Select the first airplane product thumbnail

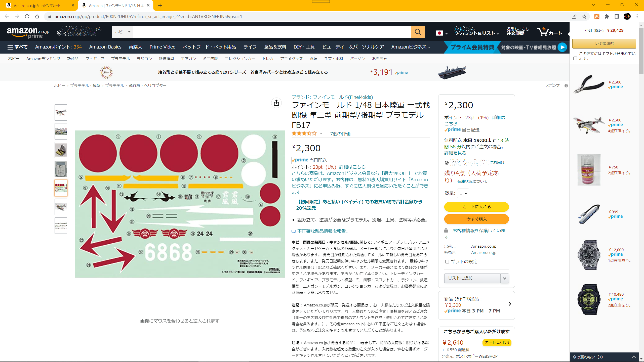61,112
